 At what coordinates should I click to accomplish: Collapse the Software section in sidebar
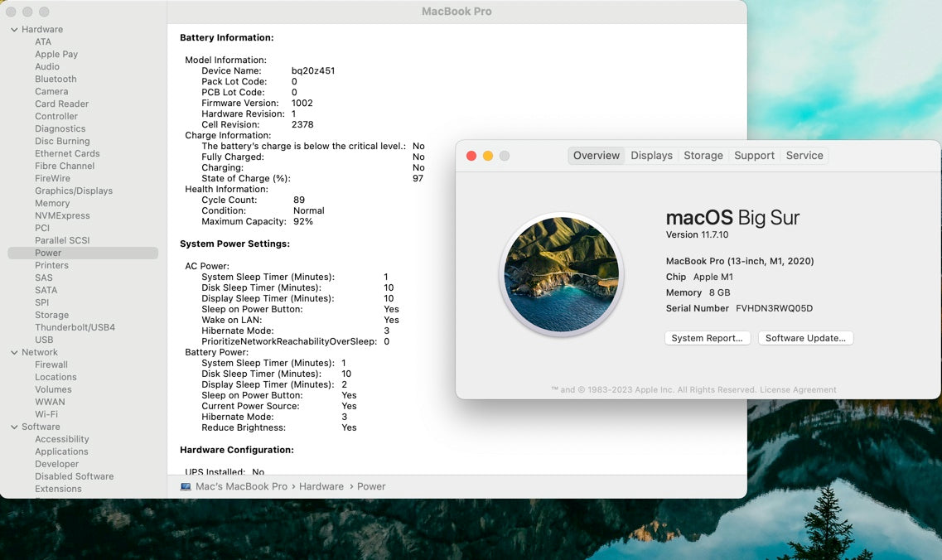pyautogui.click(x=14, y=427)
